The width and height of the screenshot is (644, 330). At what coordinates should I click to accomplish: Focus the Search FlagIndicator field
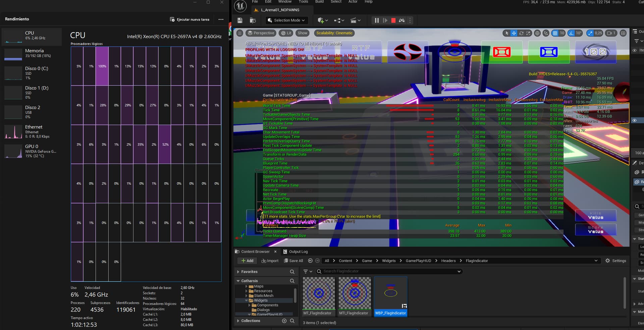(x=389, y=271)
